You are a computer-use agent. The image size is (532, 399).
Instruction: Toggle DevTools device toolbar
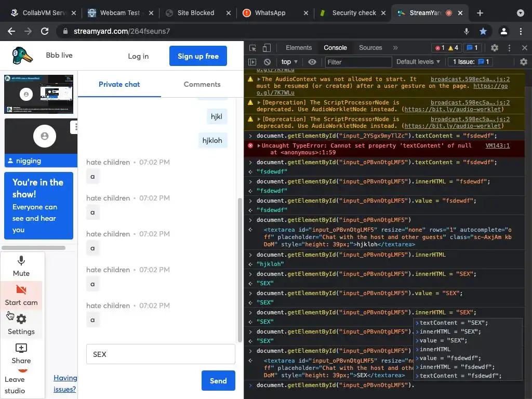point(267,48)
